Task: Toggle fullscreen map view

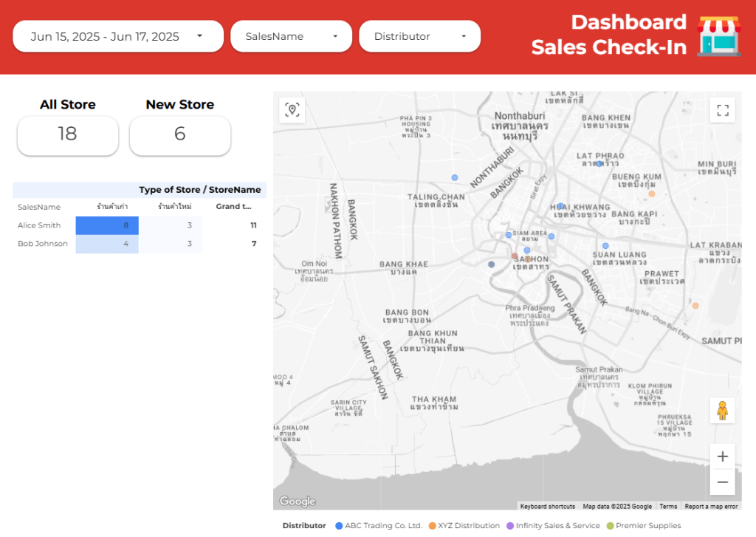Action: pos(722,110)
